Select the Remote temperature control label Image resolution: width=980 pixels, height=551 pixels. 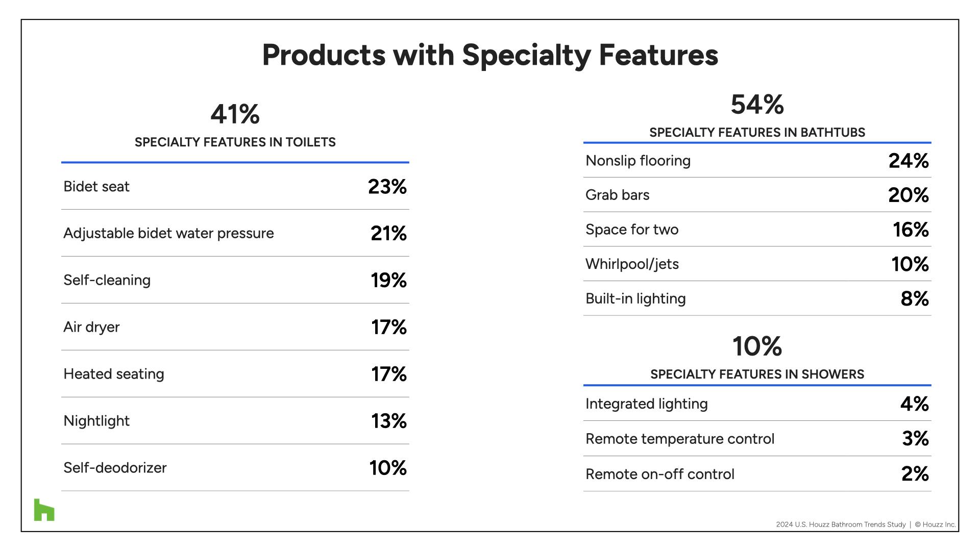click(680, 439)
